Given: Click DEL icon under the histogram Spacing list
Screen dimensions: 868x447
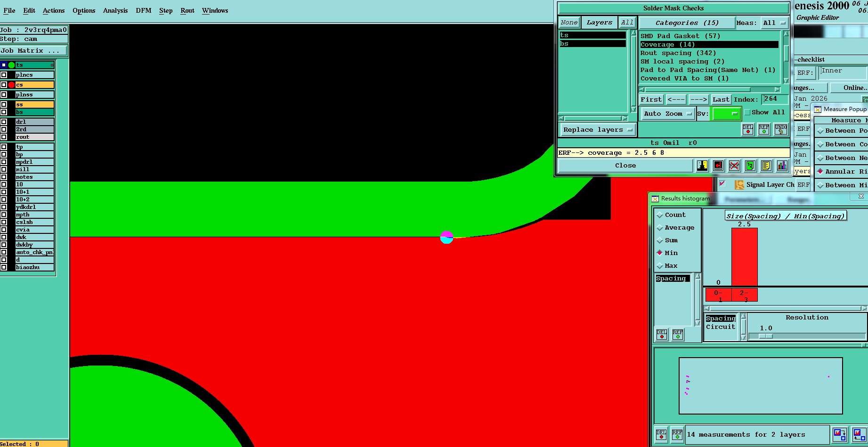Looking at the screenshot, I should pos(662,335).
